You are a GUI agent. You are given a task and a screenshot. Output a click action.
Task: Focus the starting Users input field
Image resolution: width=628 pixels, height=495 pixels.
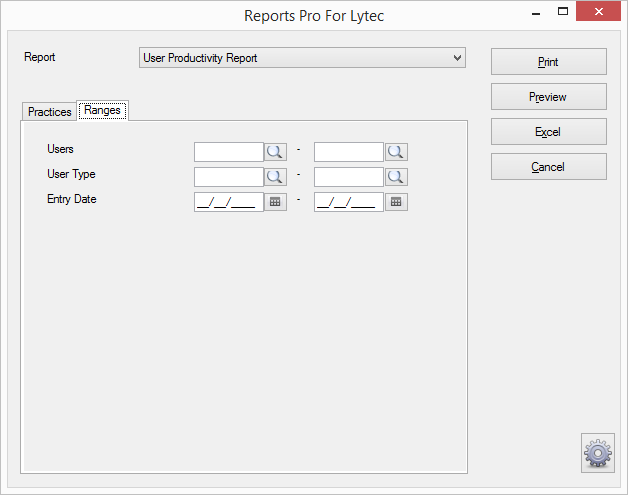click(x=229, y=152)
